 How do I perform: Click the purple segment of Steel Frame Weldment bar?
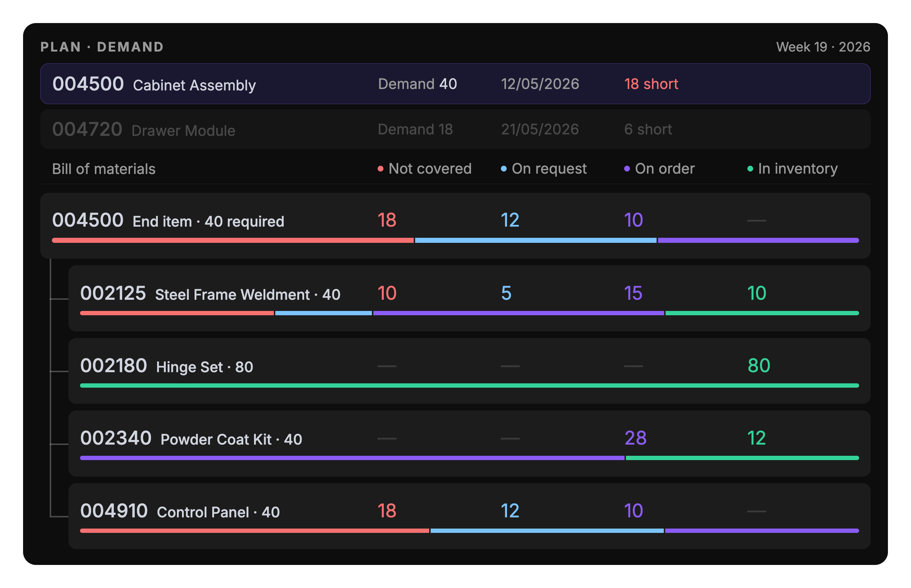click(x=518, y=313)
